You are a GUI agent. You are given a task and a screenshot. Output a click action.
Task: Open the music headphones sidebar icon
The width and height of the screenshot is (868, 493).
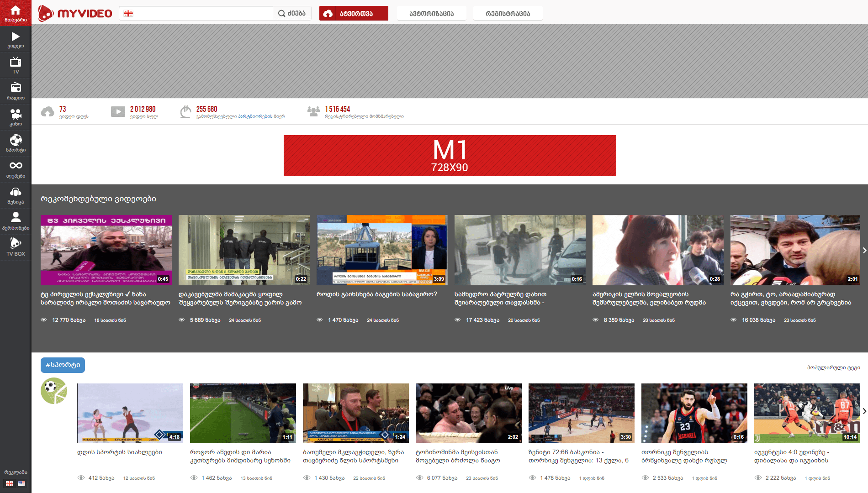pos(16,195)
